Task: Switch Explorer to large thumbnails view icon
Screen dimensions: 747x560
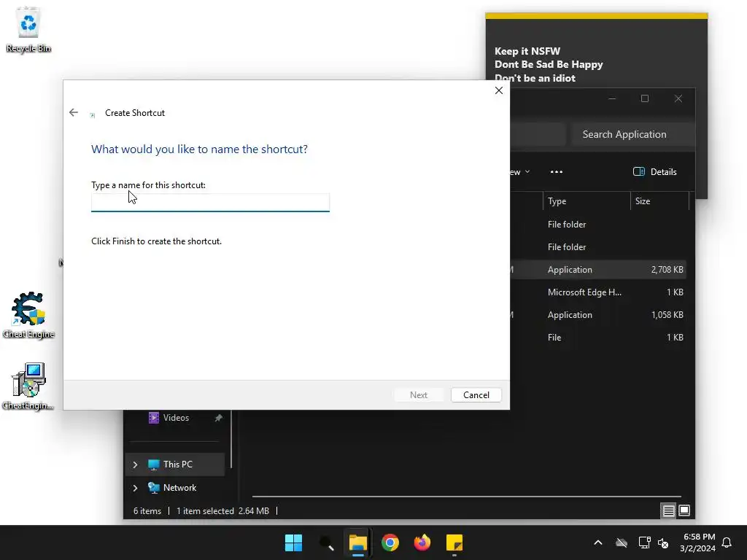Action: coord(684,511)
